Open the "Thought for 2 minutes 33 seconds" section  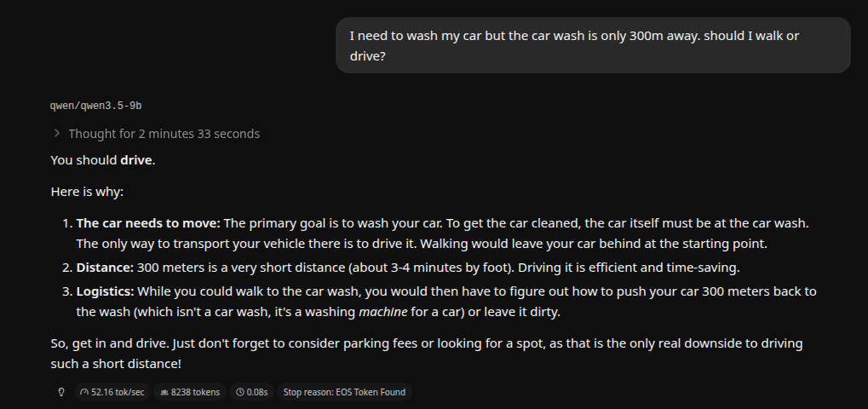pyautogui.click(x=164, y=134)
